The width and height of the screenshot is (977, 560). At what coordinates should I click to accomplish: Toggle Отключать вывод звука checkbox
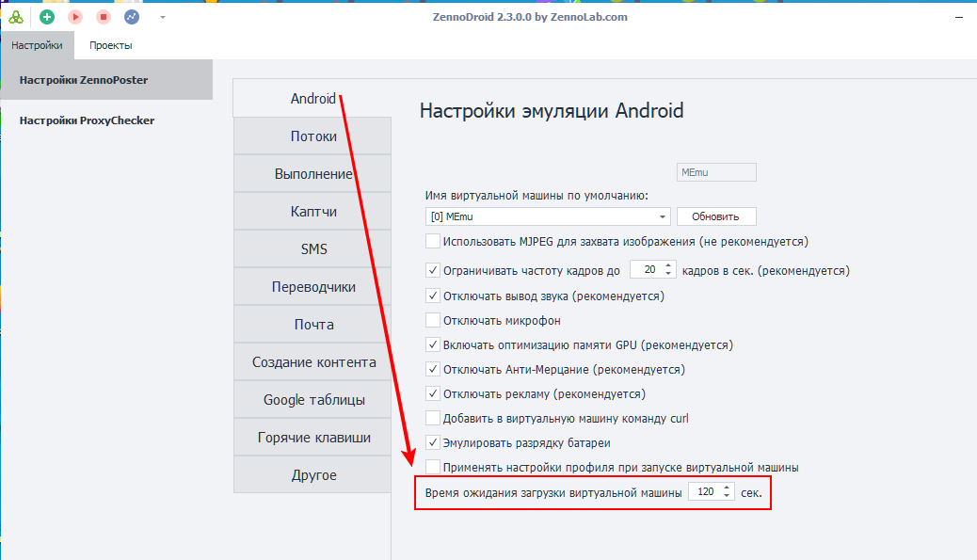pos(432,296)
